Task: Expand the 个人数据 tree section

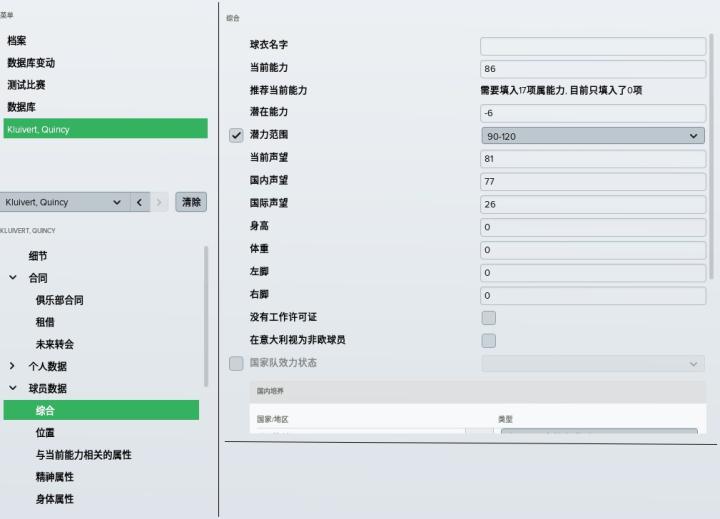Action: click(x=13, y=366)
